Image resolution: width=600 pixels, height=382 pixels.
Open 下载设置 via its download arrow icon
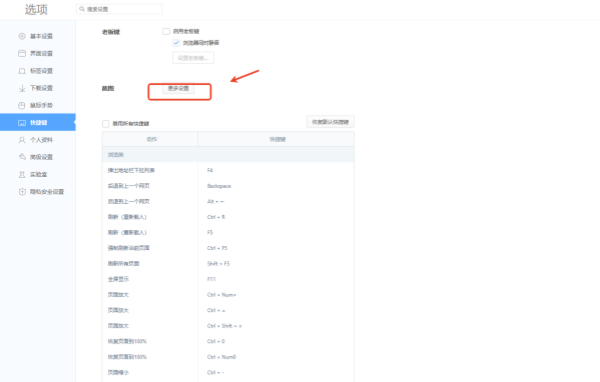click(22, 88)
